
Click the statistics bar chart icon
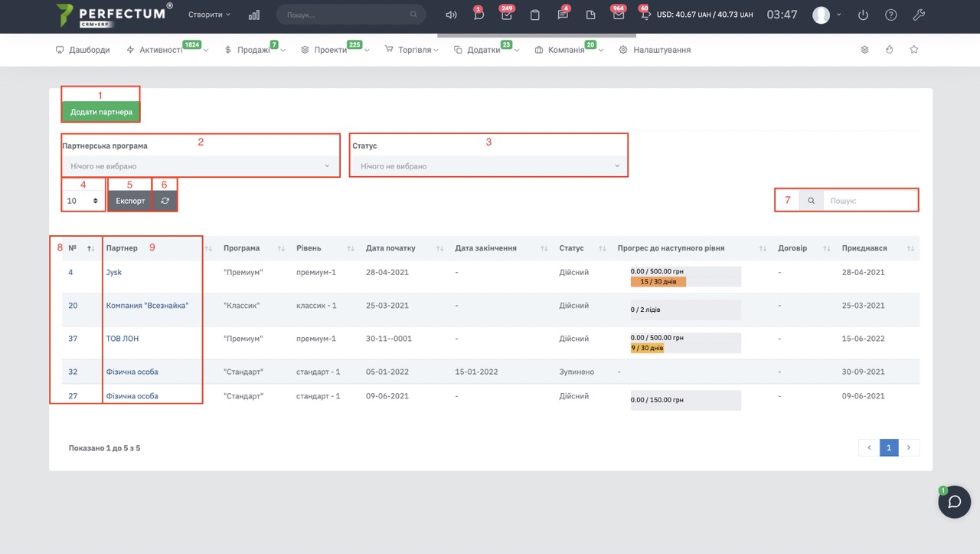click(254, 15)
